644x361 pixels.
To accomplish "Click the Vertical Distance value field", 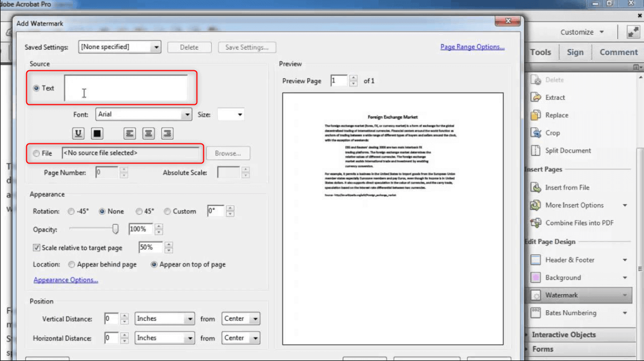I will click(111, 319).
